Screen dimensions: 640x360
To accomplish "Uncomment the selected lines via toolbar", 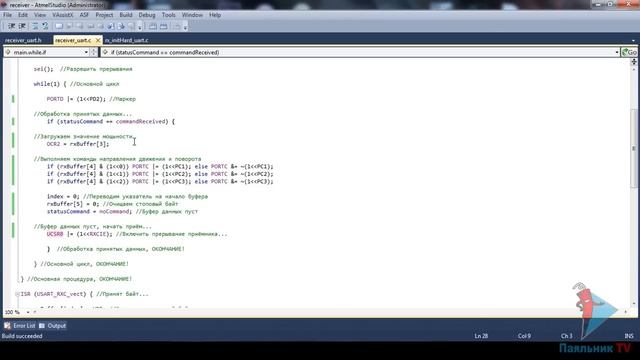I will pyautogui.click(x=45, y=26).
